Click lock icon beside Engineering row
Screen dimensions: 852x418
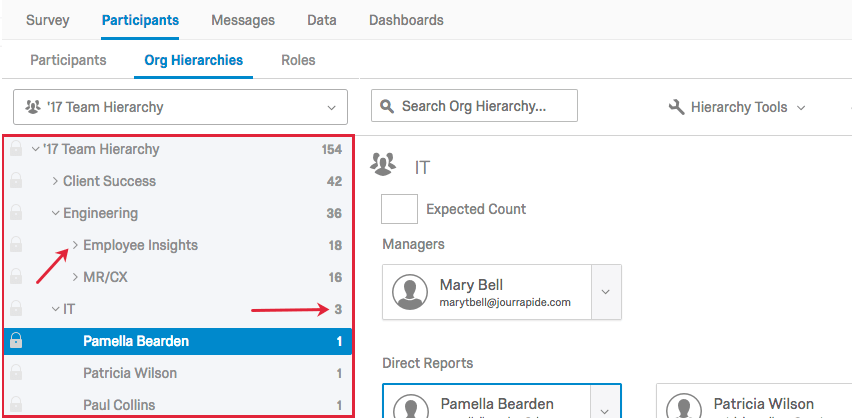(16, 213)
